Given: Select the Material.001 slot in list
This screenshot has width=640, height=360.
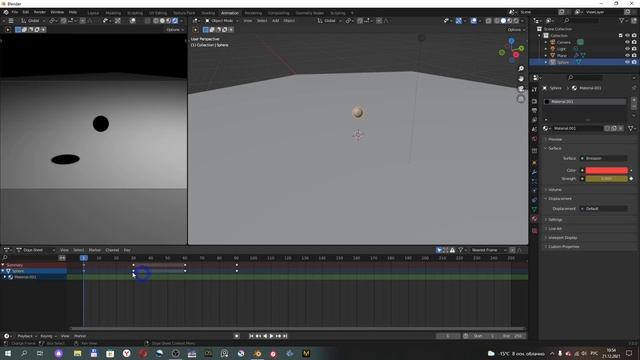Looking at the screenshot, I should 585,102.
